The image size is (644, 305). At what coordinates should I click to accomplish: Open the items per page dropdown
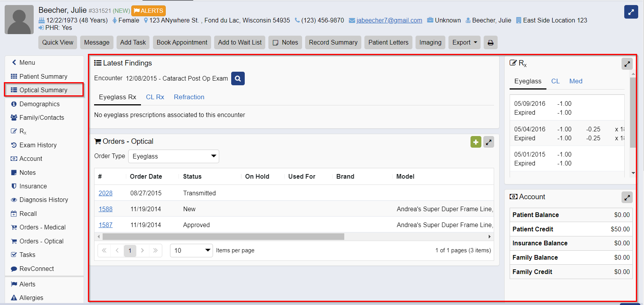191,250
